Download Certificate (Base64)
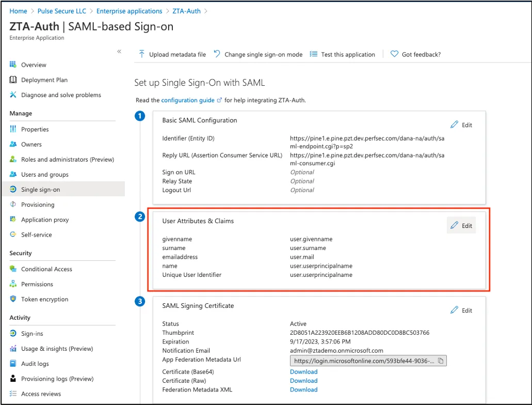Image resolution: width=532 pixels, height=405 pixels. coord(303,372)
